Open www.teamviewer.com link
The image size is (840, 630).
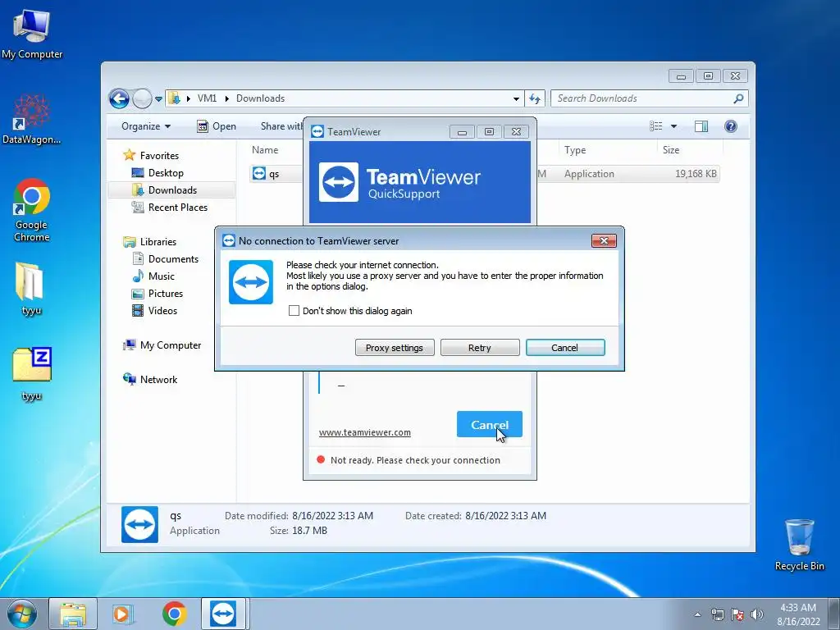click(365, 432)
